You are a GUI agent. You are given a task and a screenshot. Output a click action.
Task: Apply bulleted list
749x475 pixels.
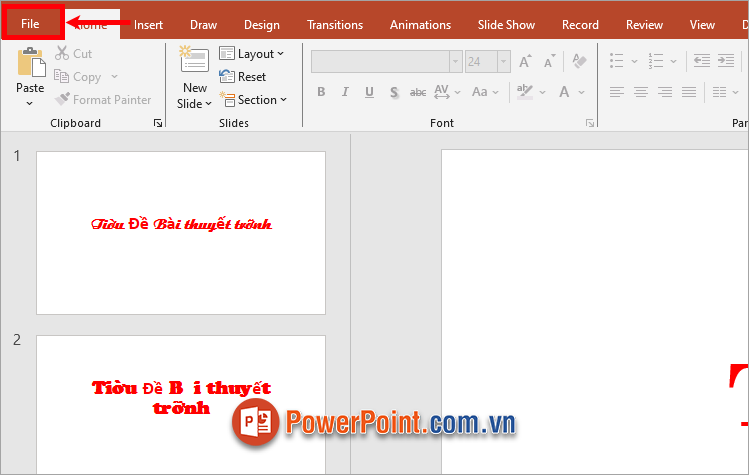pos(617,61)
